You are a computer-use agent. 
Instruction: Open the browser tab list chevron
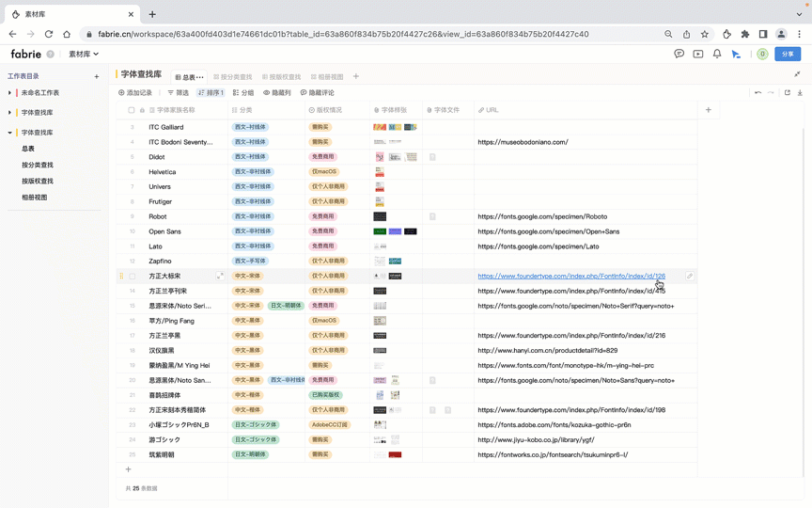tap(799, 14)
